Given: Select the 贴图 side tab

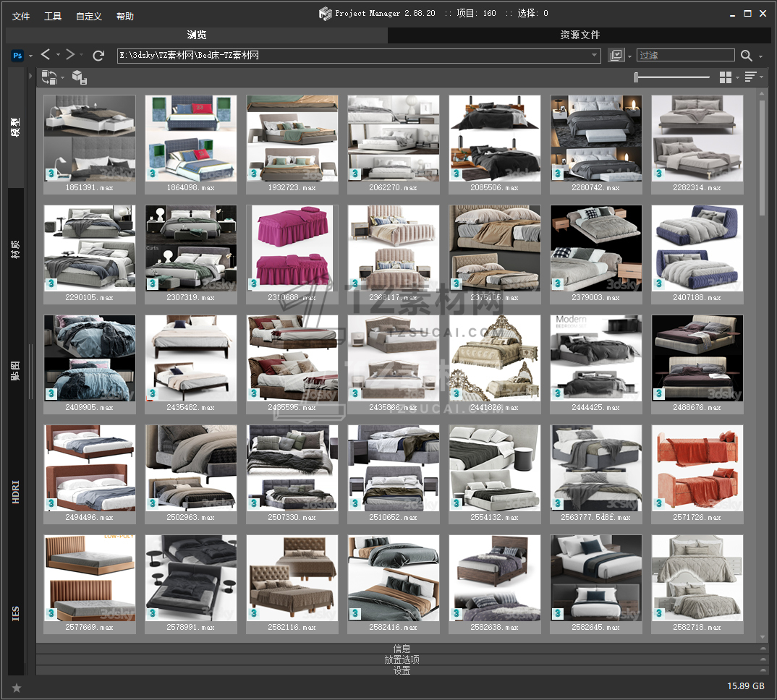Looking at the screenshot, I should [x=16, y=370].
